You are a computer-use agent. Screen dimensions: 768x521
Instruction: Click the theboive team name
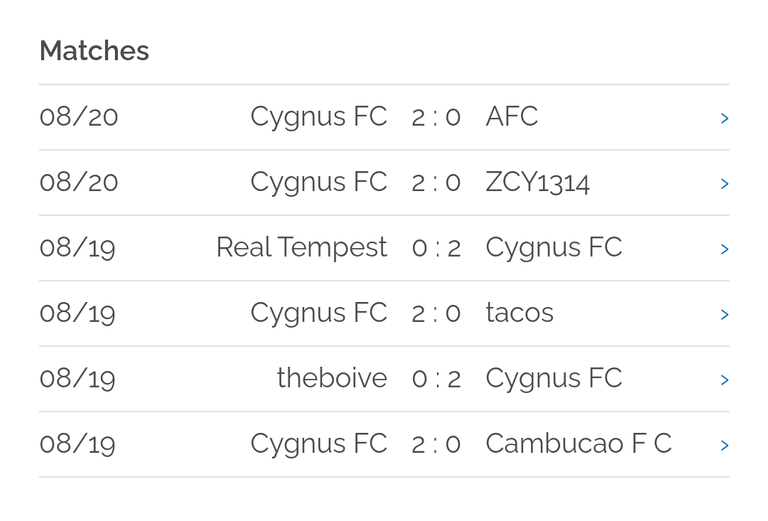coord(332,378)
